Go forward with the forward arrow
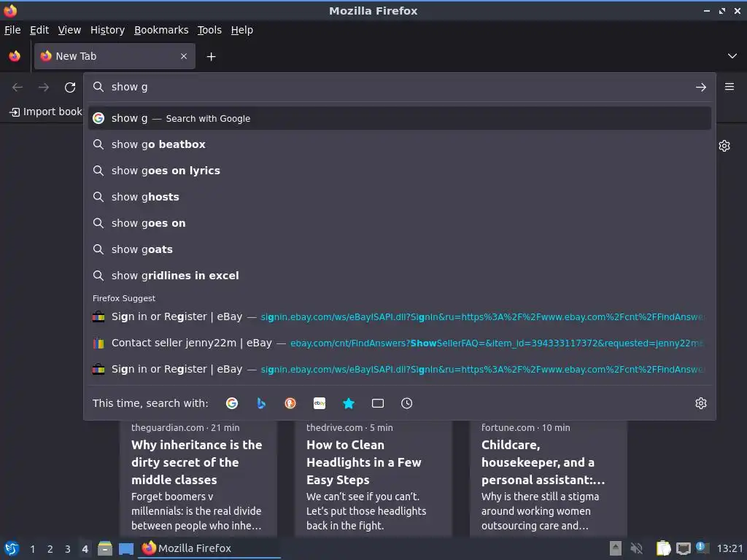The image size is (747, 560). [44, 87]
